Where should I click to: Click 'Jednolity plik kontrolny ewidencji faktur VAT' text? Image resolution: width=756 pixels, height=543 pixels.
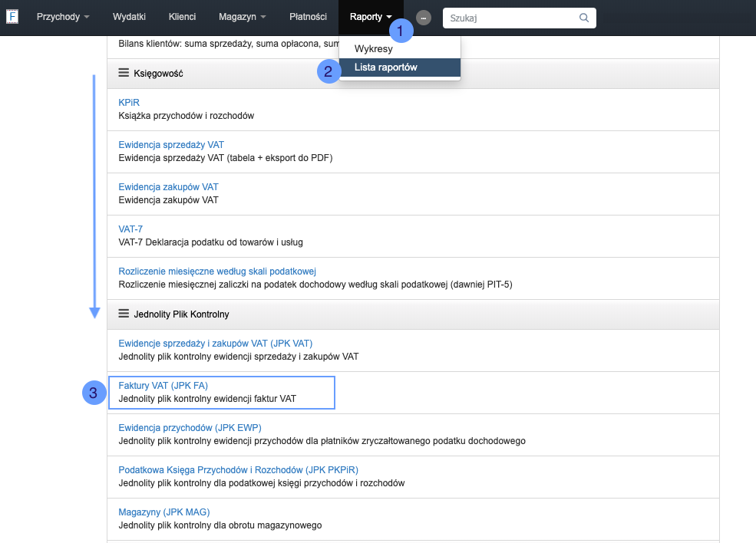[x=207, y=399]
